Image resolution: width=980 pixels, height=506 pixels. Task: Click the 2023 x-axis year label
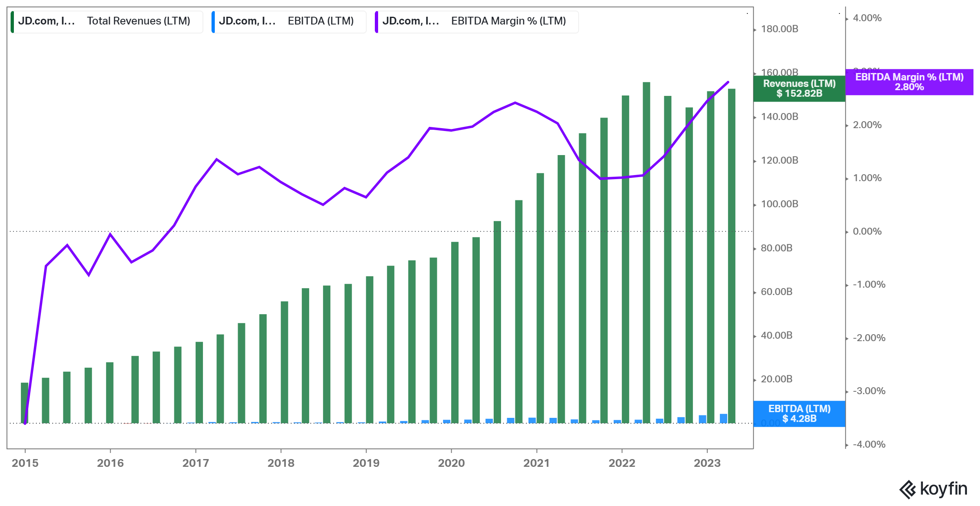point(707,463)
